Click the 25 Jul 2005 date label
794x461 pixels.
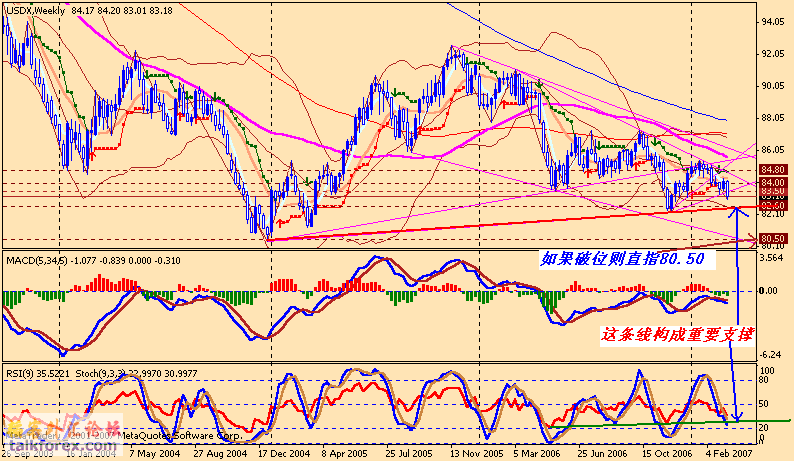tap(409, 453)
